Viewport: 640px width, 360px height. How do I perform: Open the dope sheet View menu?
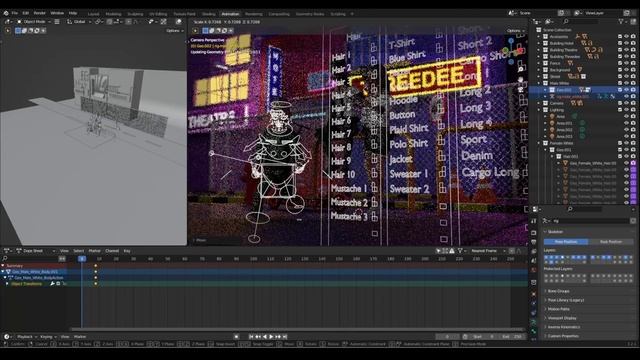click(x=64, y=251)
